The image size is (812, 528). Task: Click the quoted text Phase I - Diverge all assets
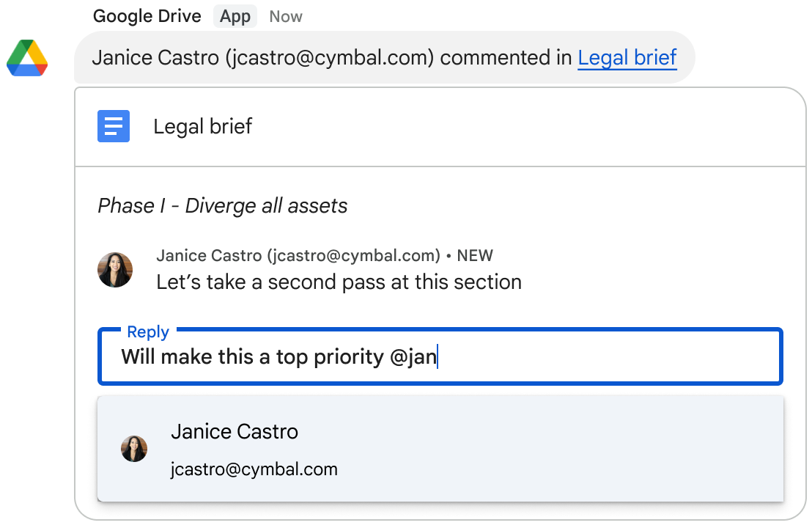223,206
